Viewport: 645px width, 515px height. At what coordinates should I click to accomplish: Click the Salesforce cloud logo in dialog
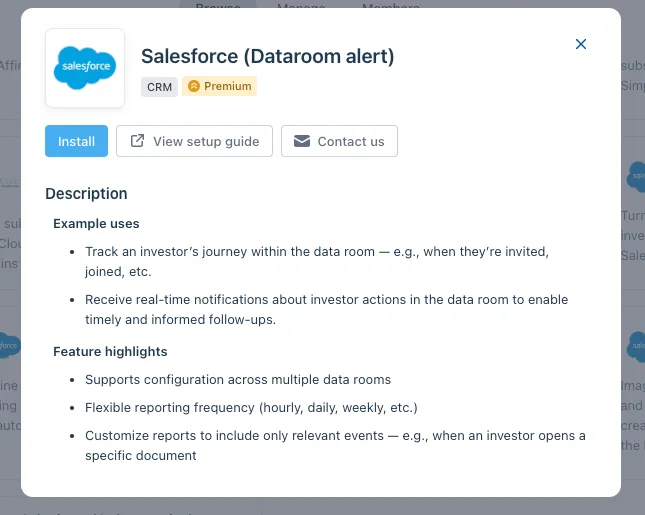pos(85,68)
